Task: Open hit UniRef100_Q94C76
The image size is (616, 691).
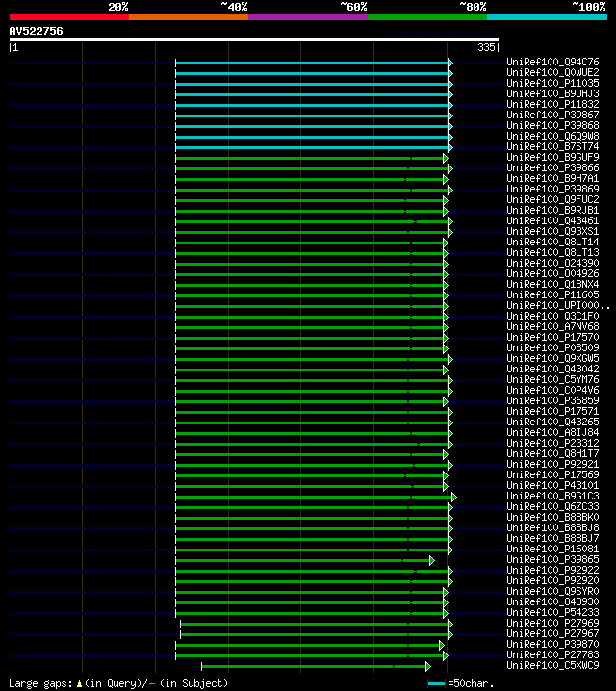Action: point(552,62)
